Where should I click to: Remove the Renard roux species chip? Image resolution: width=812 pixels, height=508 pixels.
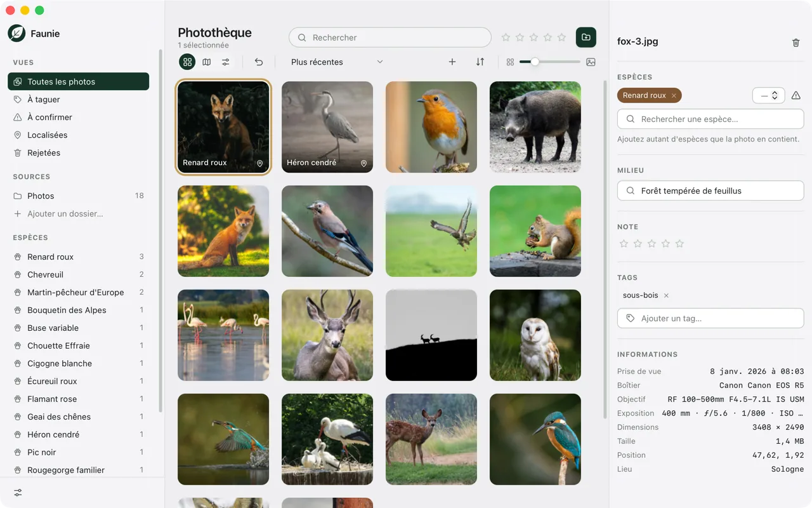[674, 96]
